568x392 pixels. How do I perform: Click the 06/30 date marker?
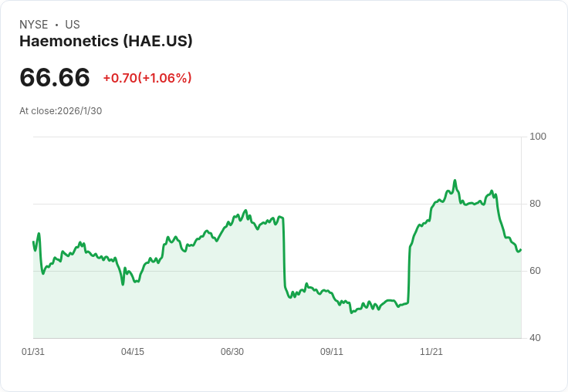pyautogui.click(x=232, y=352)
